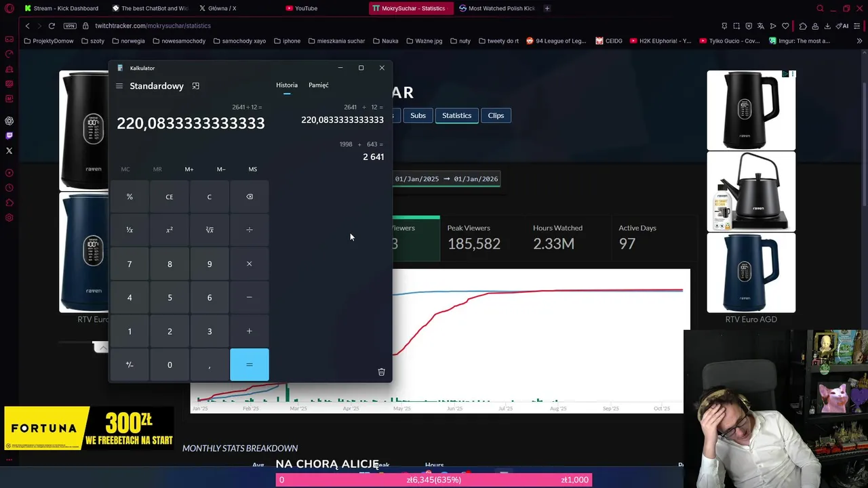Click the twitchtracker.com address bar URL
This screenshot has width=868, height=488.
pos(153,26)
